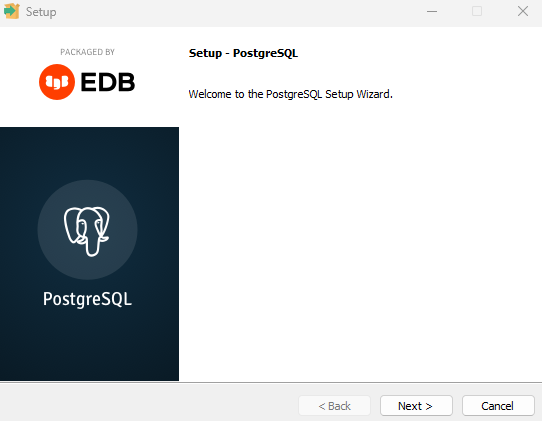Screen dimensions: 542x421
Task: Click the greyed-out < Back button
Action: pyautogui.click(x=334, y=405)
